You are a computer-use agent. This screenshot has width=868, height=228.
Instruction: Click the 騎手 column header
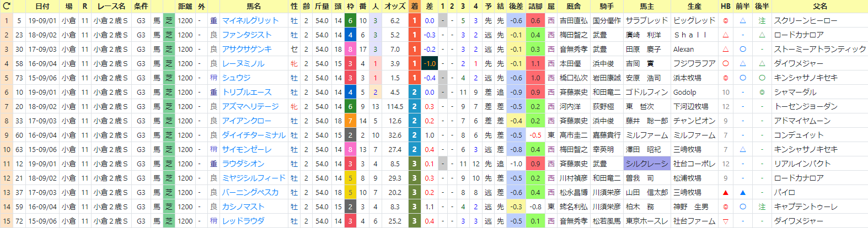(x=607, y=6)
